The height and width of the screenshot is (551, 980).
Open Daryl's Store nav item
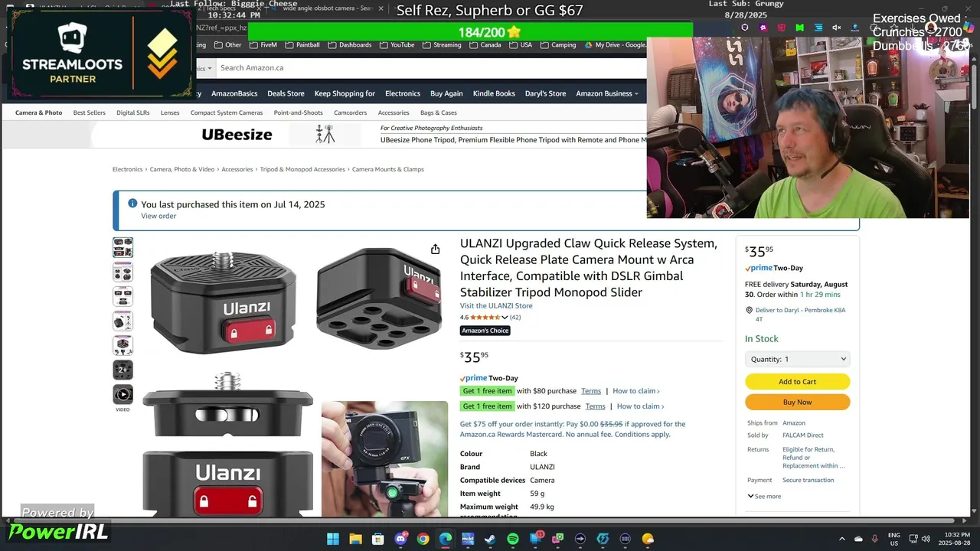tap(545, 93)
